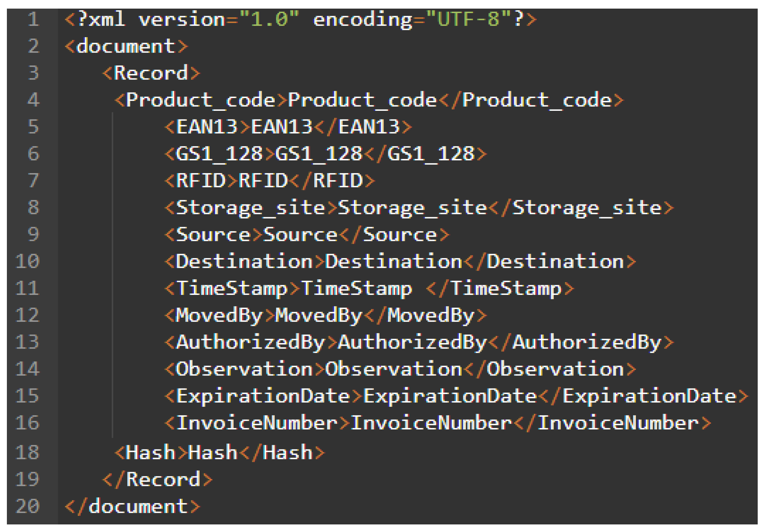The height and width of the screenshot is (532, 767).
Task: Click the closing RFID tag
Action: (332, 180)
